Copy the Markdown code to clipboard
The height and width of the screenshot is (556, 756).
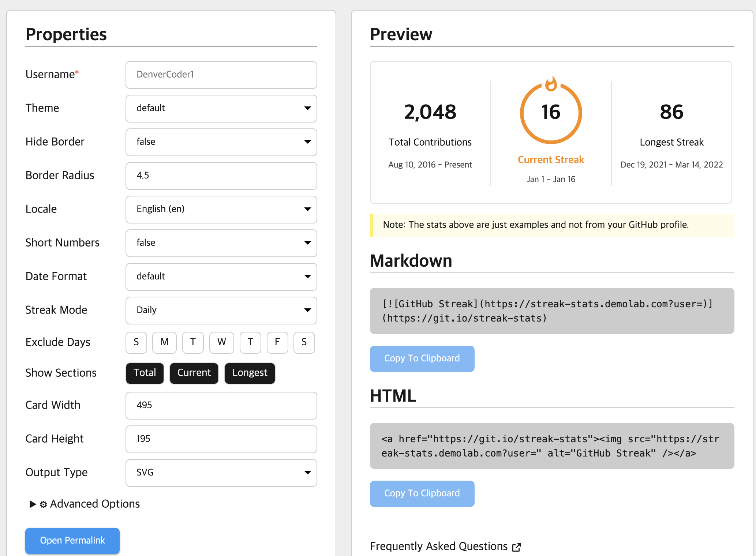[422, 358]
